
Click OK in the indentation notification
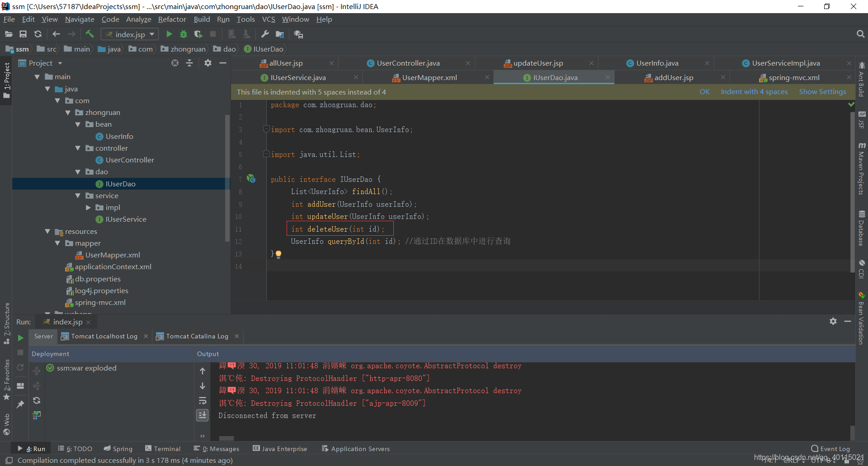pos(704,92)
